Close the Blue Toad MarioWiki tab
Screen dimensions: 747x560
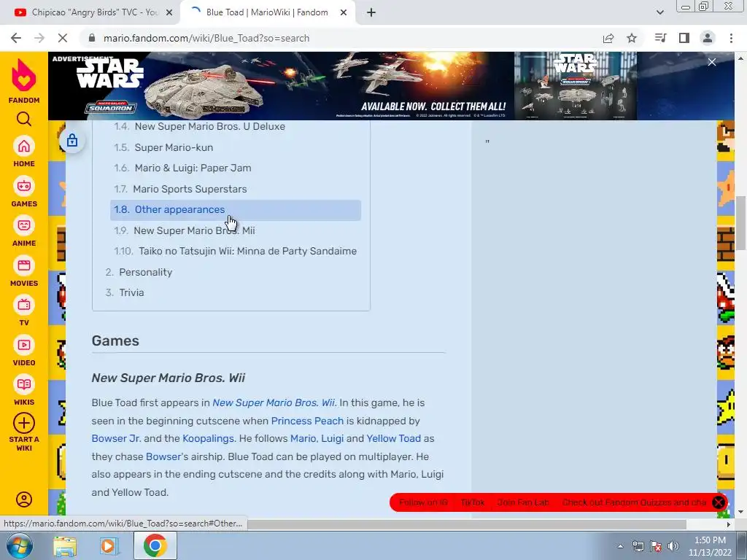(x=343, y=12)
